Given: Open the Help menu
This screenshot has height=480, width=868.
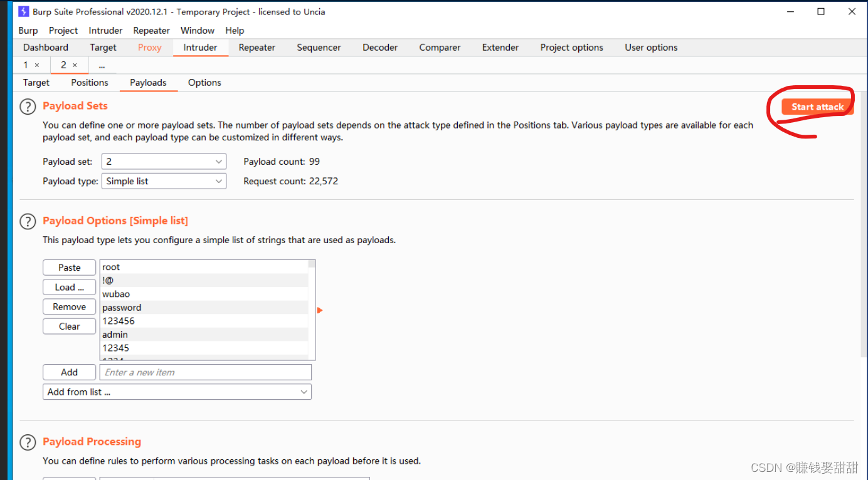Looking at the screenshot, I should tap(235, 30).
